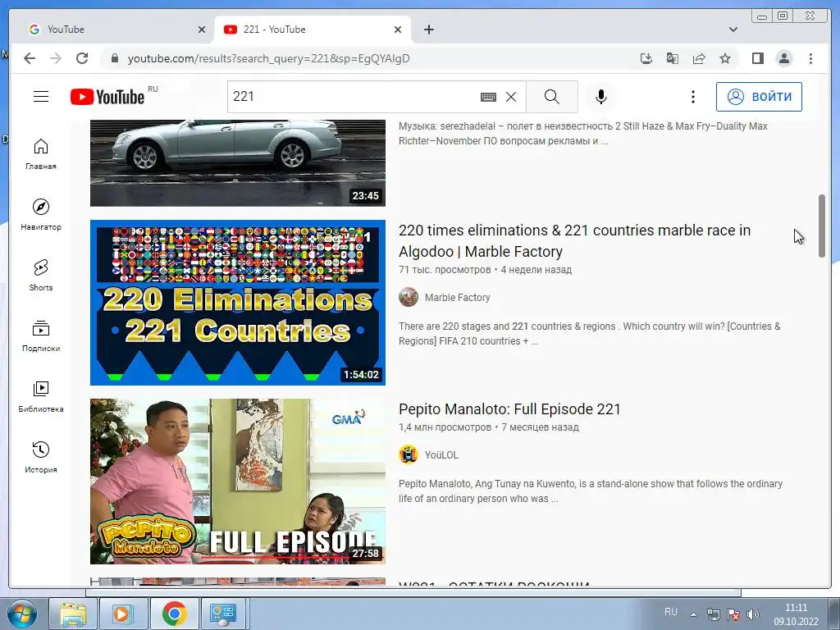This screenshot has height=630, width=840.
Task: Open the Pepito Manaloto episode thumbnail
Action: tap(237, 481)
